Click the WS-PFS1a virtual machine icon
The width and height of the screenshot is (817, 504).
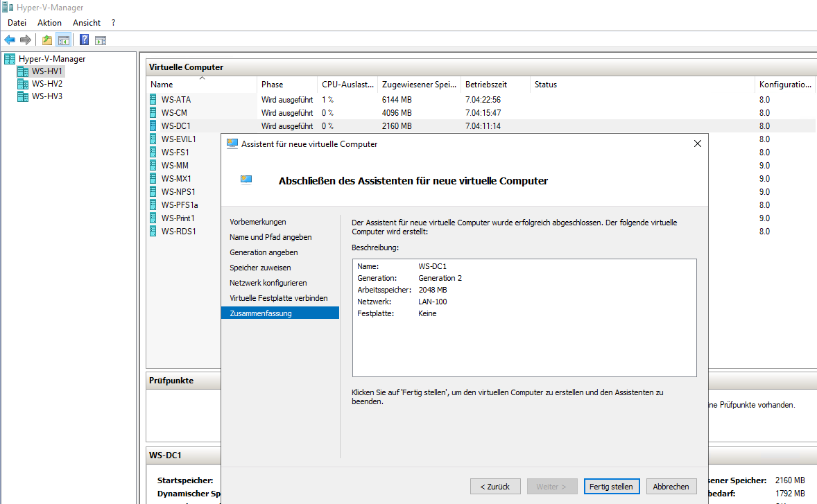153,205
